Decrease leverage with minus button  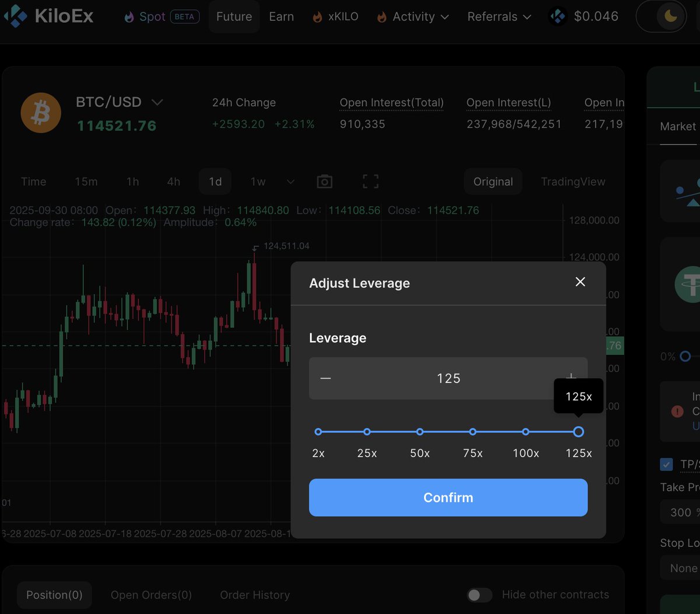(325, 378)
